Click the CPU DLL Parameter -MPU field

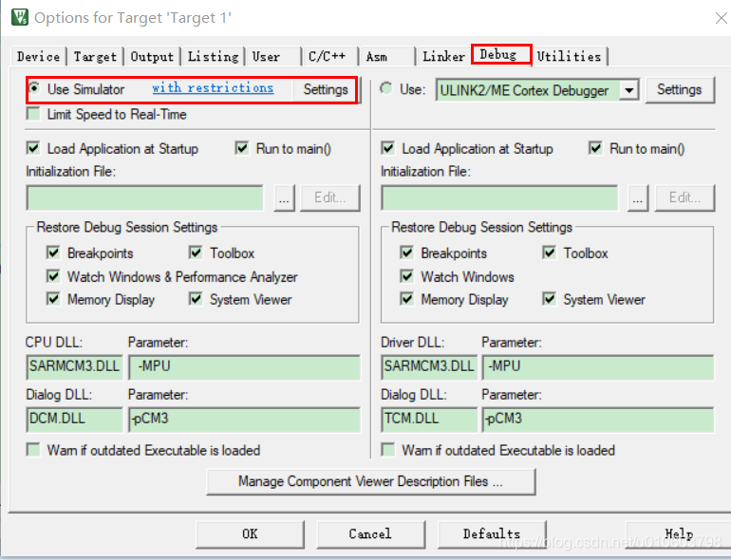244,367
